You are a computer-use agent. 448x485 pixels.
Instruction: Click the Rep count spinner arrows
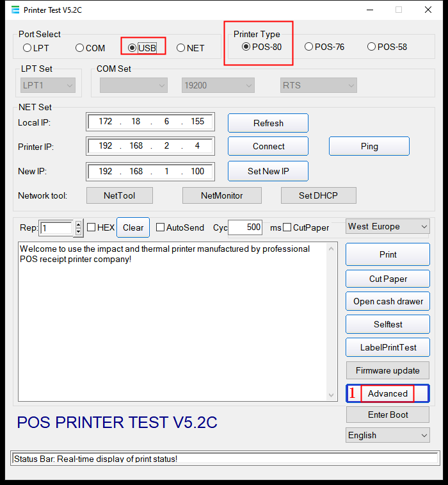click(x=79, y=227)
